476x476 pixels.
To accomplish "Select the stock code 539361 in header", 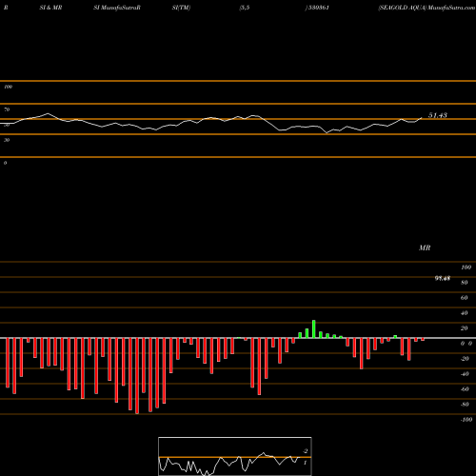I will 319,8.
